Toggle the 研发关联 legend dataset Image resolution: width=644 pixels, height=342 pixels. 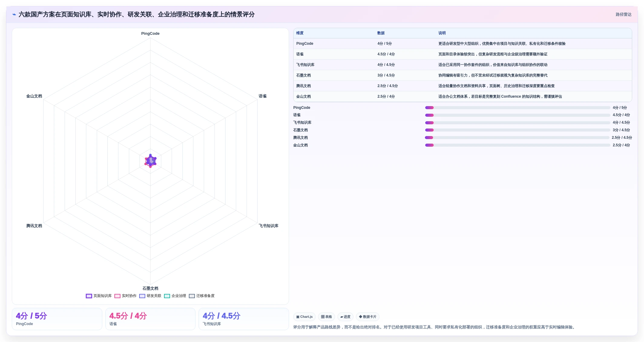coord(150,296)
